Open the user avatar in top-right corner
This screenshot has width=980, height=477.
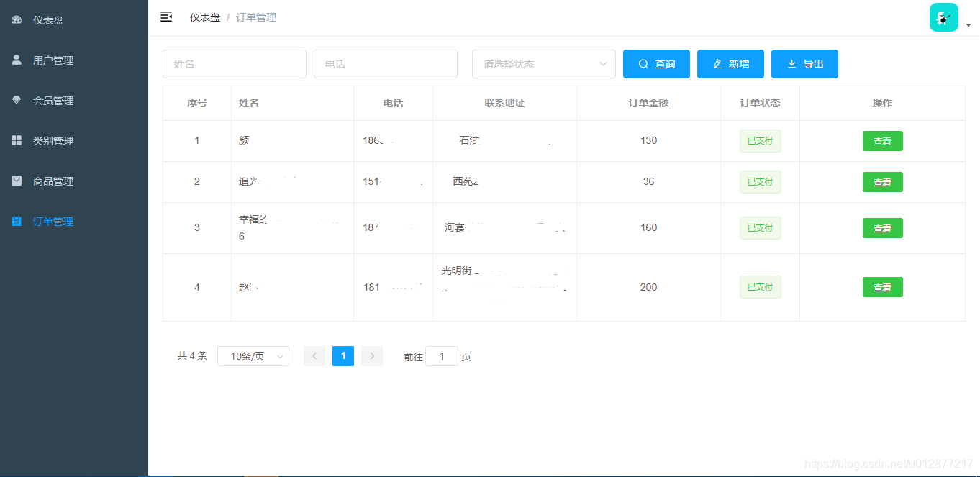(x=943, y=17)
